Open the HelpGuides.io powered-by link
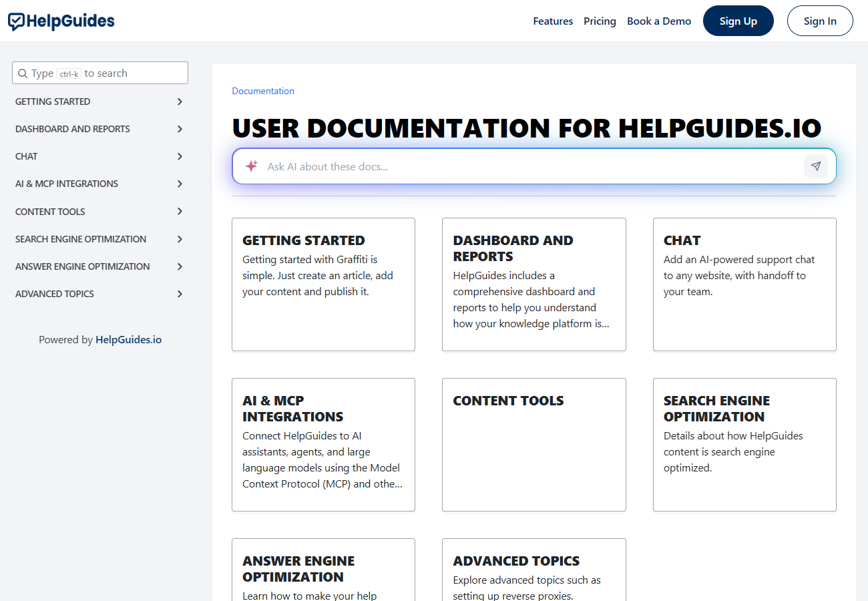Image resolution: width=868 pixels, height=601 pixels. [128, 339]
